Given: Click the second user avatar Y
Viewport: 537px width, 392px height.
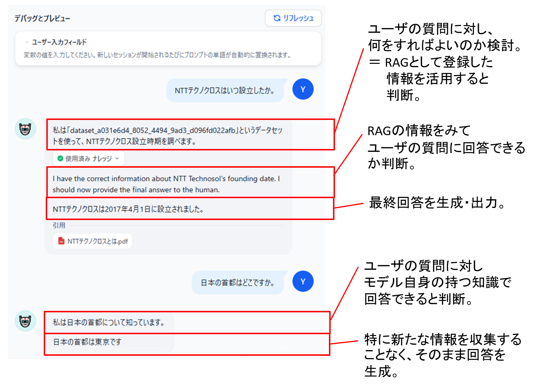Looking at the screenshot, I should (x=303, y=281).
